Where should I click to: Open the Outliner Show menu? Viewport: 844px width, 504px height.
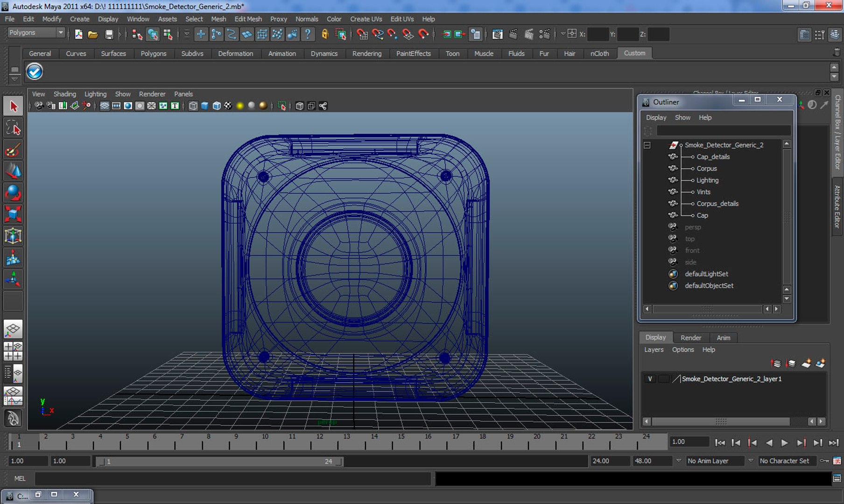[x=682, y=118]
